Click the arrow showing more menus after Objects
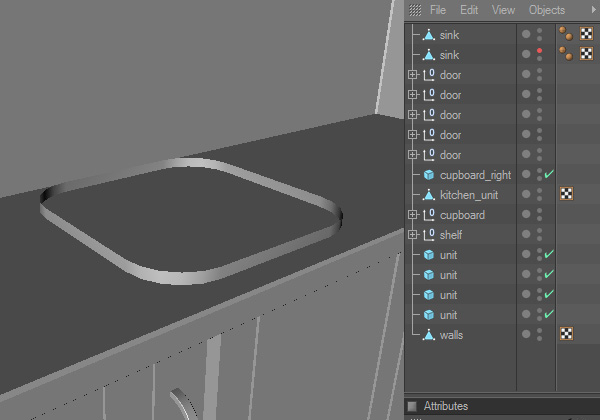This screenshot has width=600, height=420. coord(594,10)
